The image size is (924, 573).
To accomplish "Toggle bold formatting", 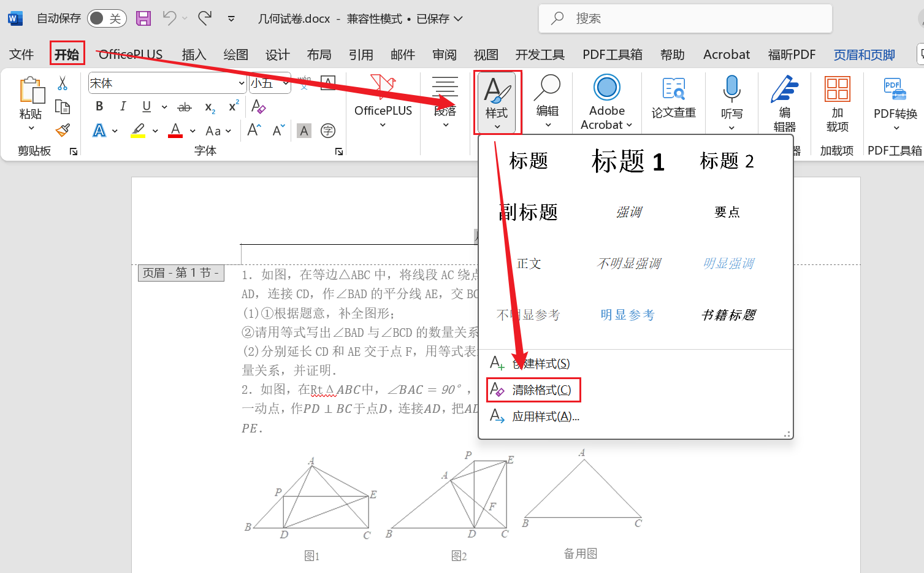I will [99, 107].
